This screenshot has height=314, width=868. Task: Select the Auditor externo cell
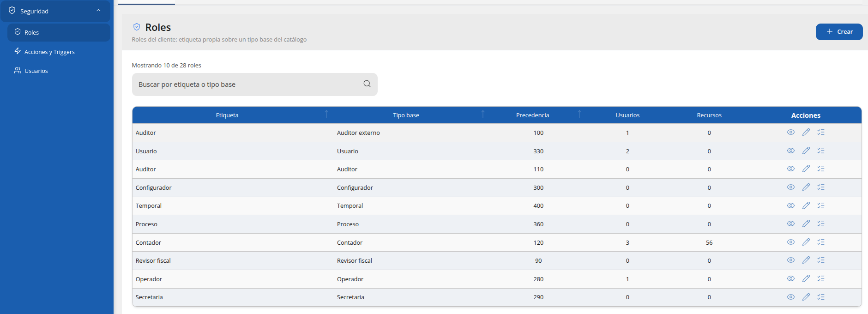[x=358, y=133]
